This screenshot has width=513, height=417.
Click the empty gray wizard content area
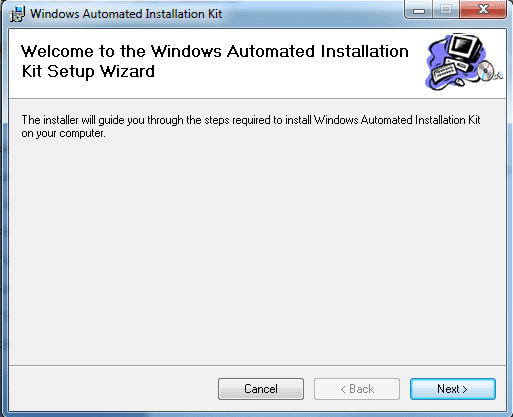point(257,250)
